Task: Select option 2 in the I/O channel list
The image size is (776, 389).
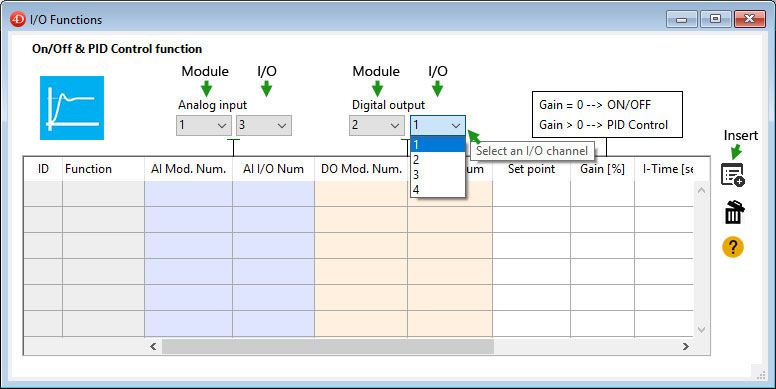Action: coord(438,159)
